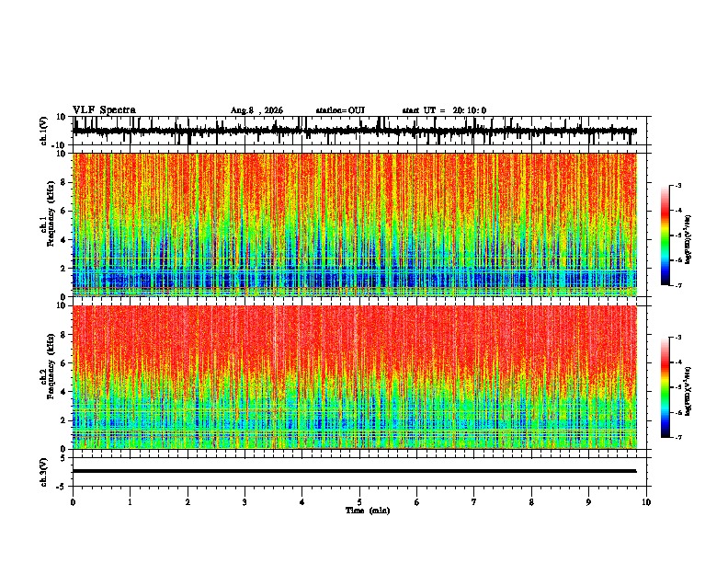Click the "-3" tick on ch.1 colorbar

[678, 186]
